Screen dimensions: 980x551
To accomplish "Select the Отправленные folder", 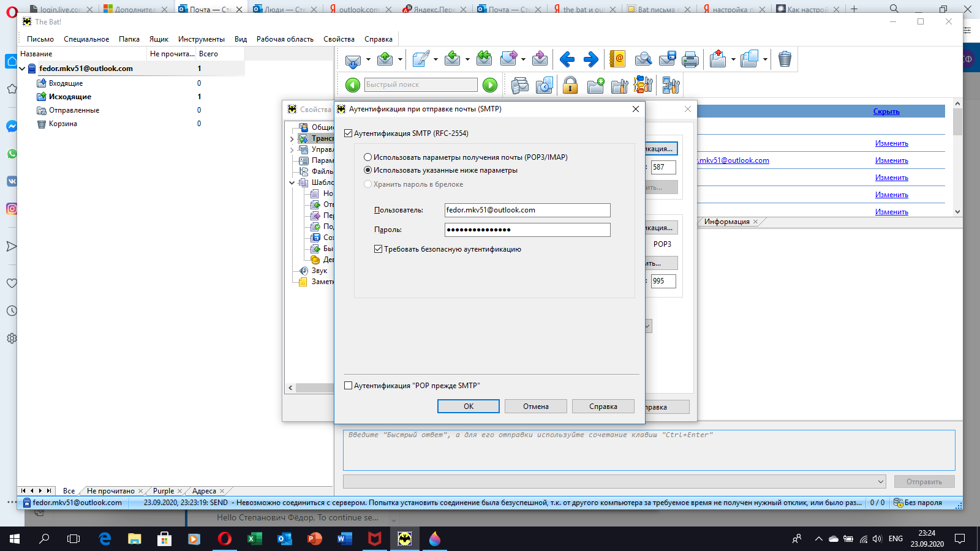I will (74, 110).
